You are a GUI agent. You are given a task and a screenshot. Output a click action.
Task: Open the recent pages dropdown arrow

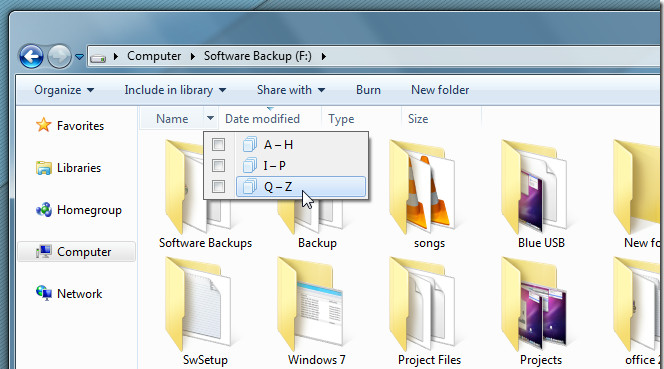click(79, 56)
